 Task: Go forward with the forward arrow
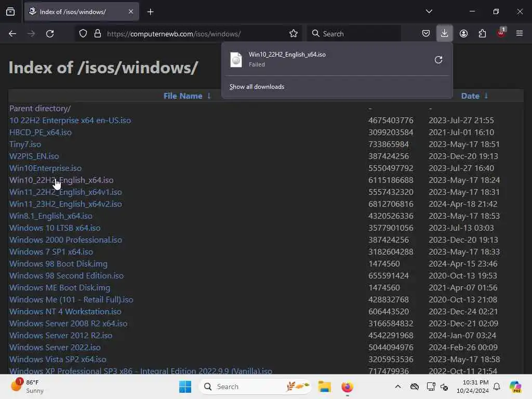(x=31, y=34)
